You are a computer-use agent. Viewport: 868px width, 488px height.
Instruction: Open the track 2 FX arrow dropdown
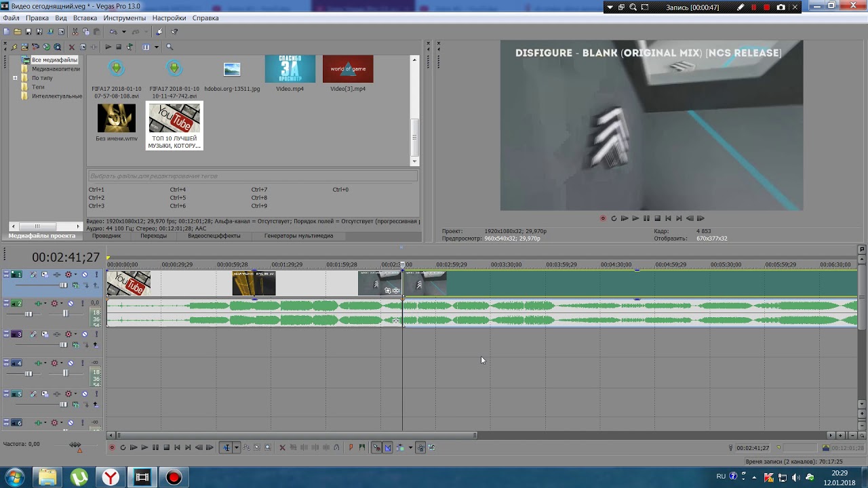(45, 303)
